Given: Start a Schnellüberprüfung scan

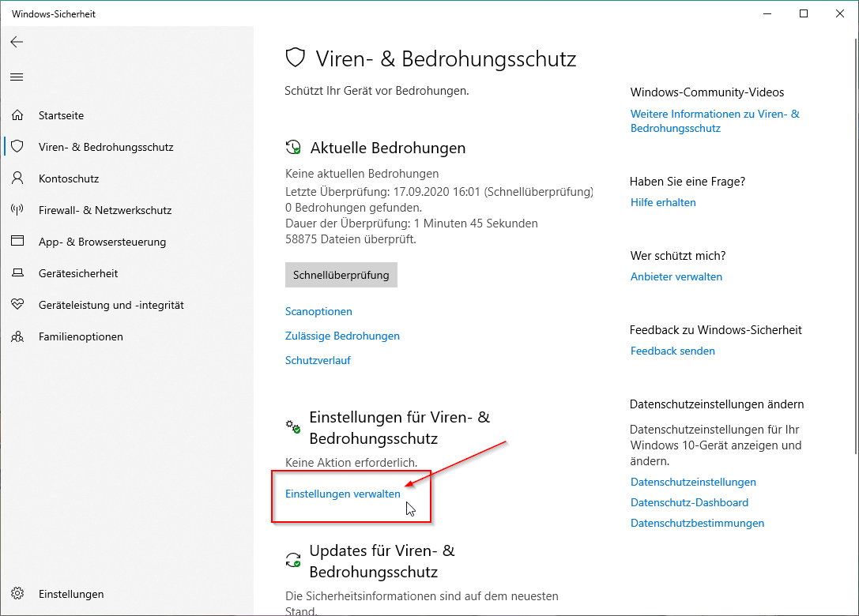Looking at the screenshot, I should (341, 275).
